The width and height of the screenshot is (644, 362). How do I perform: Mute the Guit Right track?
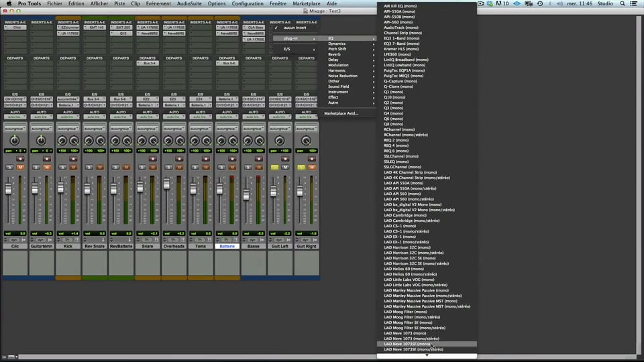tap(312, 167)
